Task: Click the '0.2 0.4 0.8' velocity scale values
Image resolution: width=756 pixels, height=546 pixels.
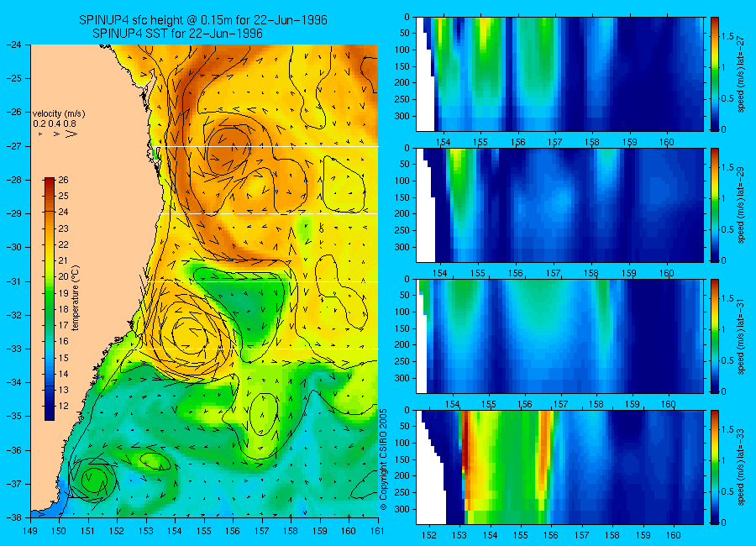Action: click(54, 123)
